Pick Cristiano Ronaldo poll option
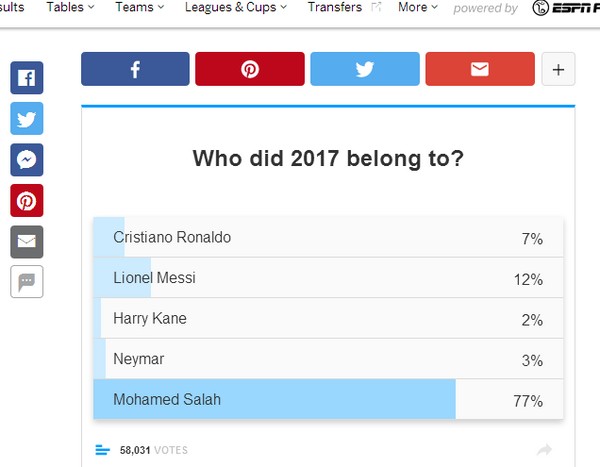The height and width of the screenshot is (467, 600). tap(328, 237)
